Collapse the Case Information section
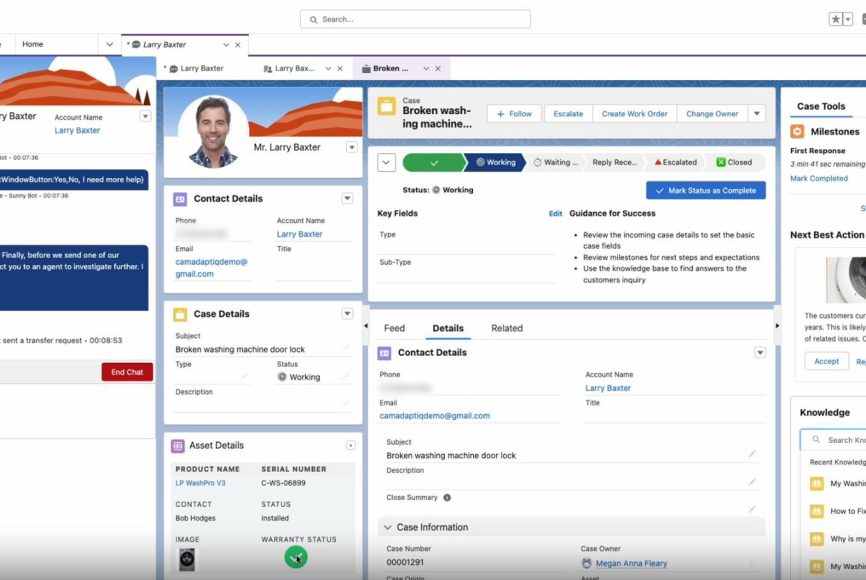Image resolution: width=866 pixels, height=580 pixels. tap(387, 527)
